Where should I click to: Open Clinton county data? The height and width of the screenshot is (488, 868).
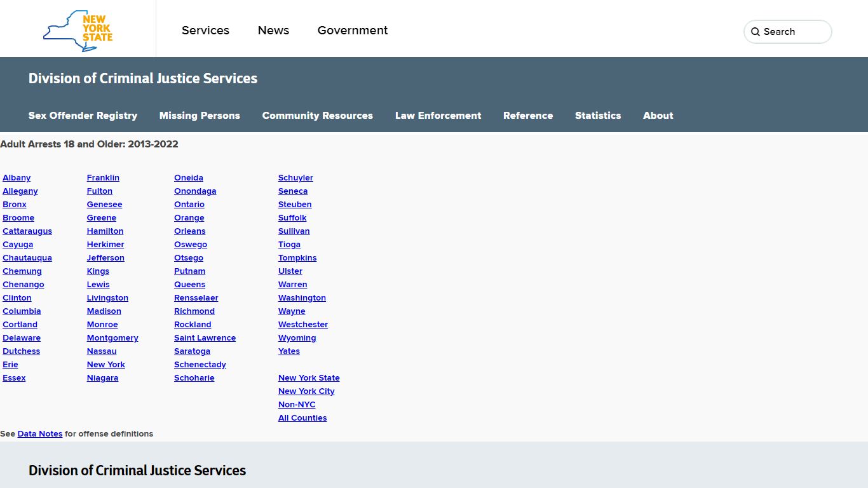pyautogui.click(x=17, y=298)
